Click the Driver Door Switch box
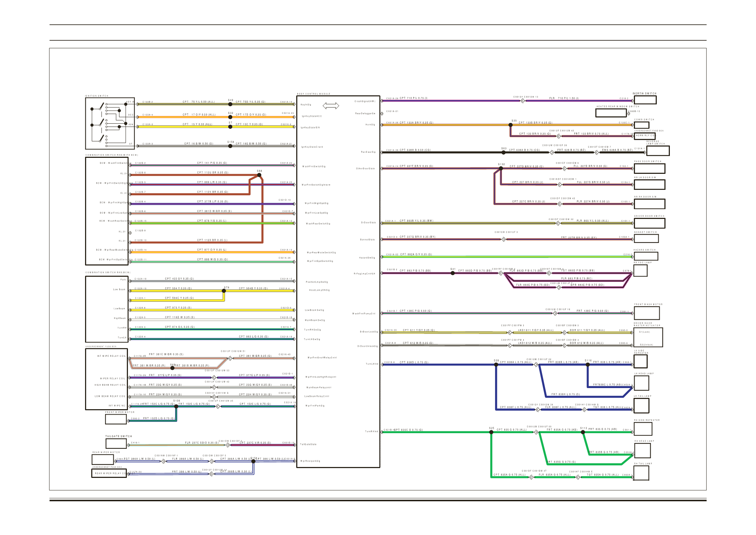This screenshot has height=535, width=756. 649,223
